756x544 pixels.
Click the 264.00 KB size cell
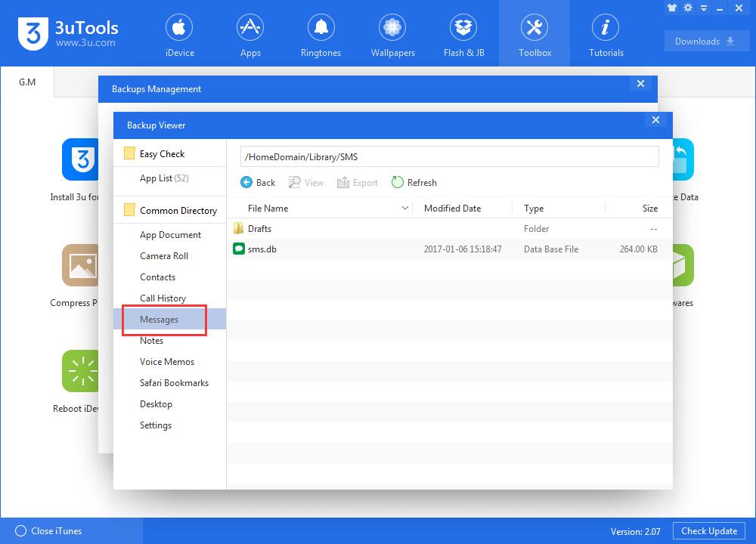[x=638, y=249]
